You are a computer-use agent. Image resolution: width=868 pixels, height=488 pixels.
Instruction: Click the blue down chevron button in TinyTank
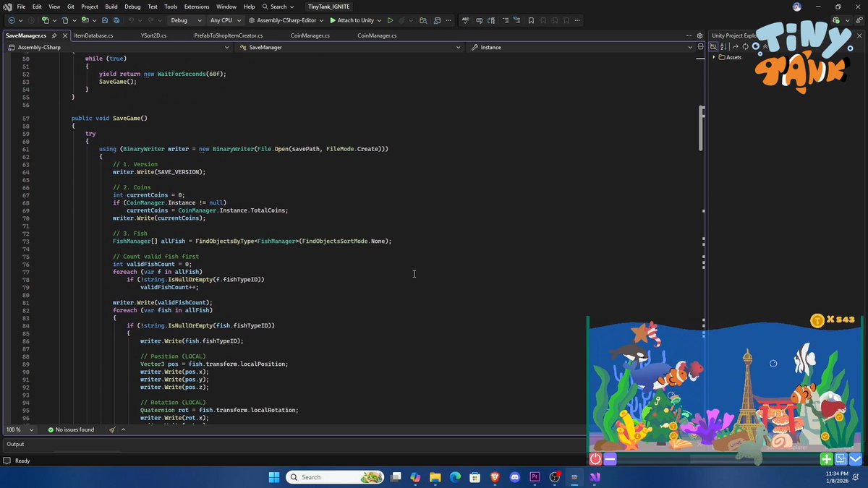pyautogui.click(x=856, y=458)
